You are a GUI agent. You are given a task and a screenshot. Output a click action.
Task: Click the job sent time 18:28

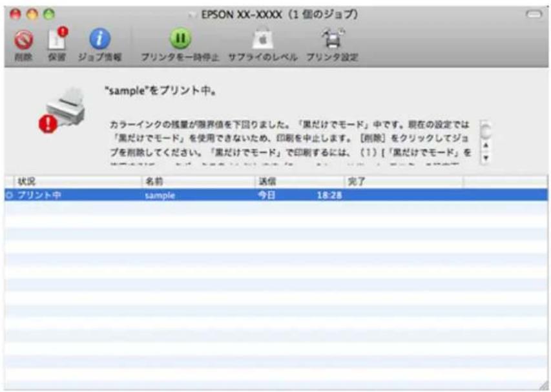click(x=329, y=195)
